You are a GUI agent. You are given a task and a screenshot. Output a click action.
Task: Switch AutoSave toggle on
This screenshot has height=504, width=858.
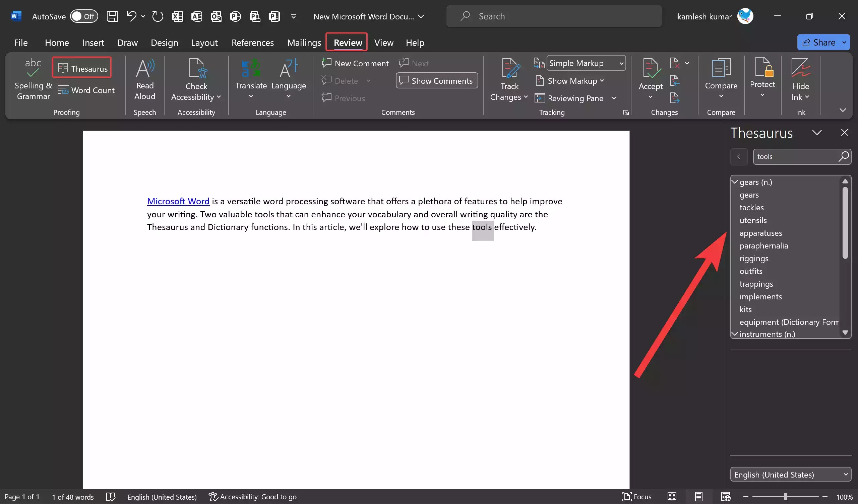84,16
